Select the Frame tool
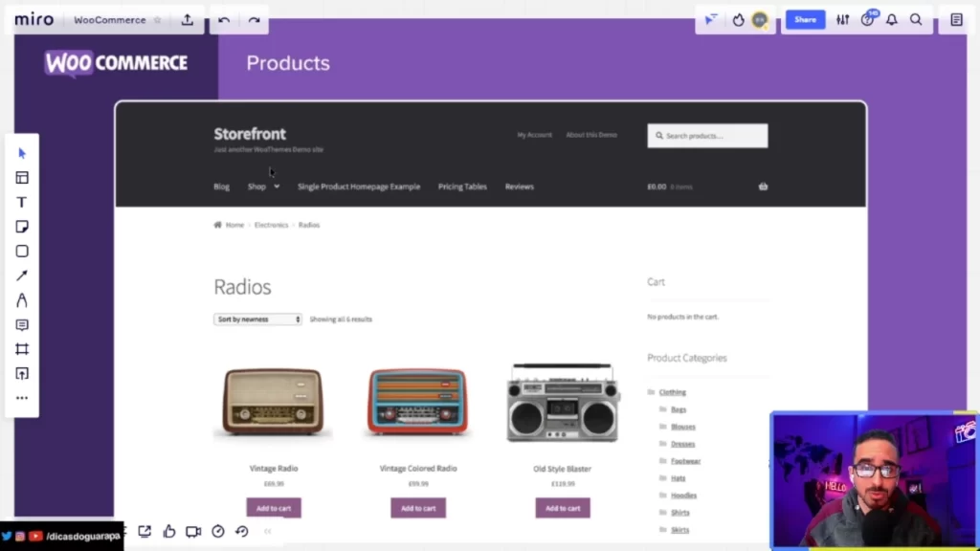 click(x=22, y=349)
